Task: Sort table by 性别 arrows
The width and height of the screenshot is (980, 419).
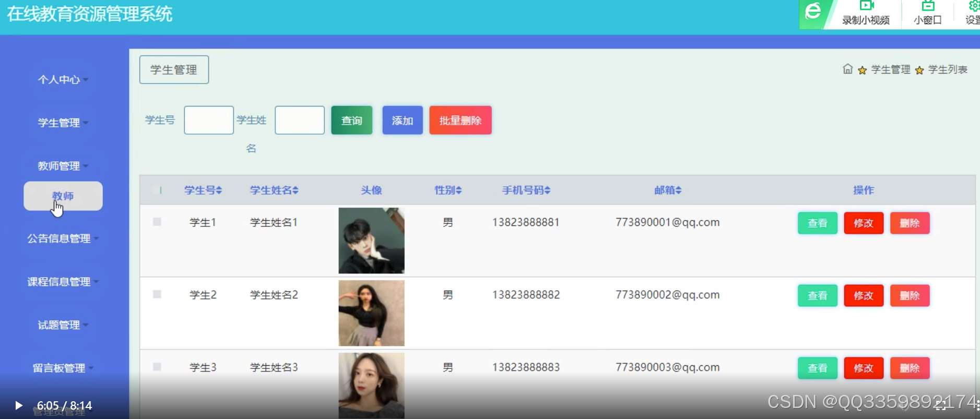Action: (459, 190)
